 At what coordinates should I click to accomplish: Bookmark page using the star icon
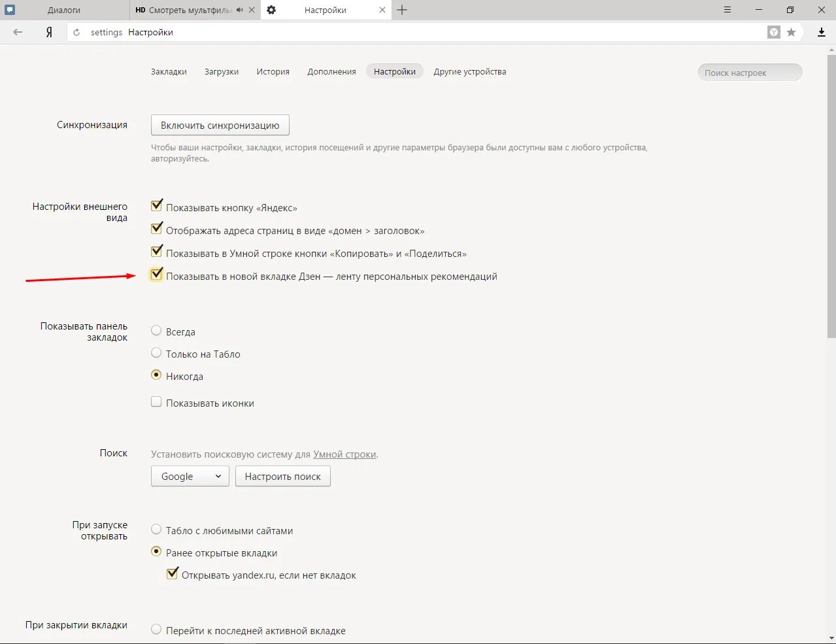point(791,32)
